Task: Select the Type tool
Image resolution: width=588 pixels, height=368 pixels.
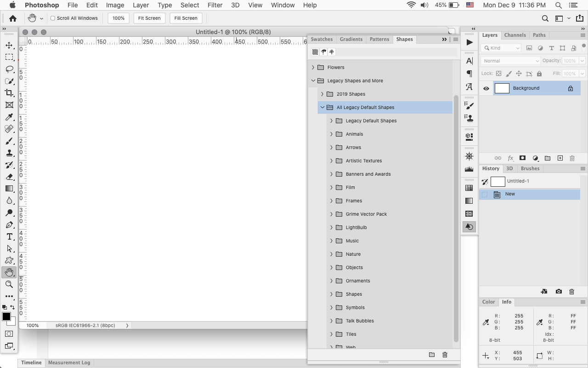Action: coord(9,236)
